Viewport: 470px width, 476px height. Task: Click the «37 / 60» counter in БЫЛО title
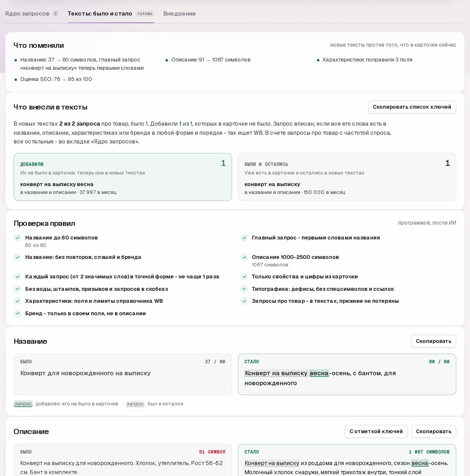click(215, 362)
